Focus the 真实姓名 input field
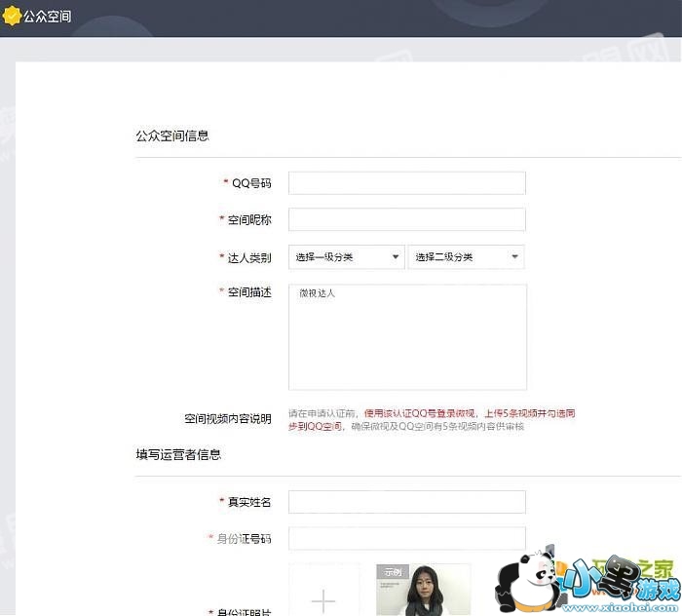 click(406, 502)
